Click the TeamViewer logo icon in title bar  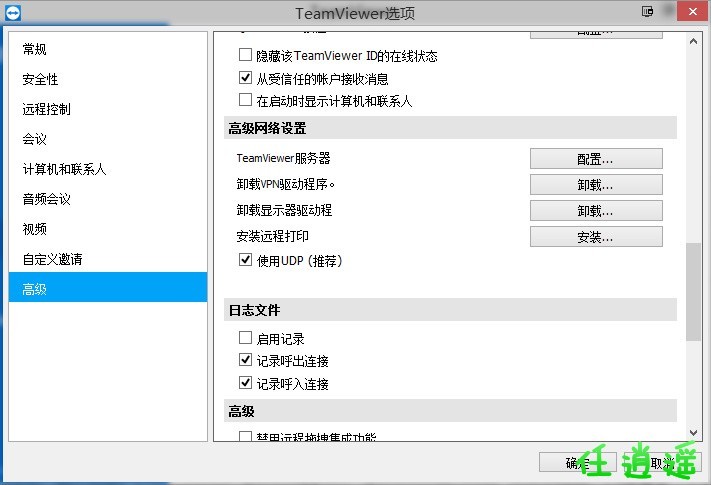pyautogui.click(x=13, y=13)
